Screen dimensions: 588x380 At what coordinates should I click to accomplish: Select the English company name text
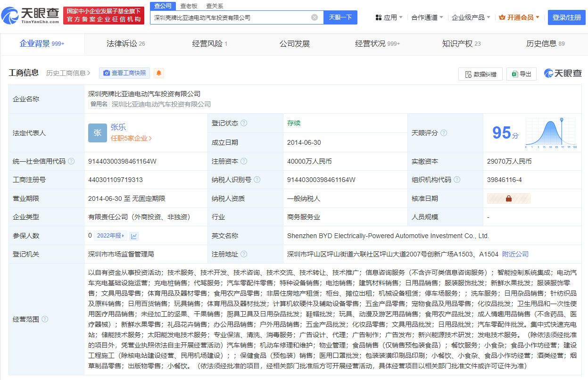(388, 236)
